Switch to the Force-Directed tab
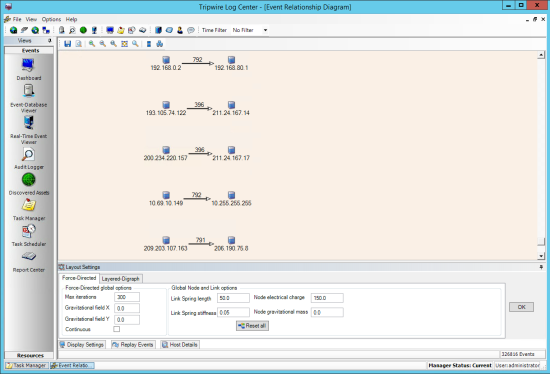Viewport: 550px width, 374px height. coord(79,278)
